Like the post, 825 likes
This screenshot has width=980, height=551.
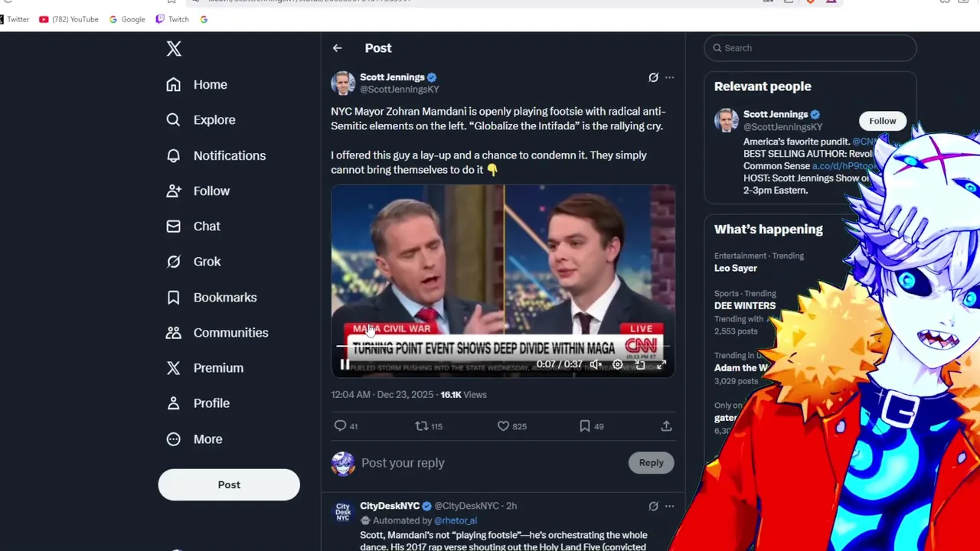[512, 426]
